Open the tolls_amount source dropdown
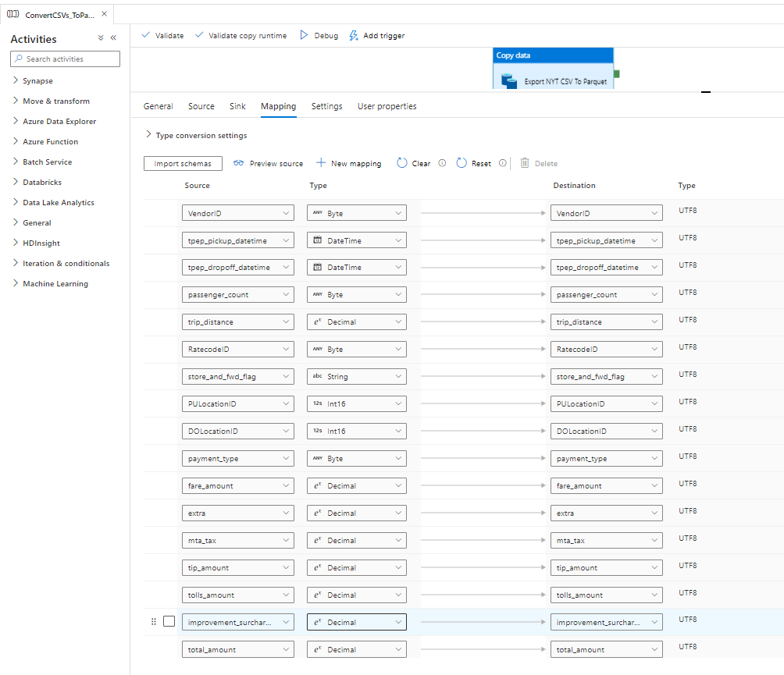Viewport: 784px width, 675px height. click(238, 595)
